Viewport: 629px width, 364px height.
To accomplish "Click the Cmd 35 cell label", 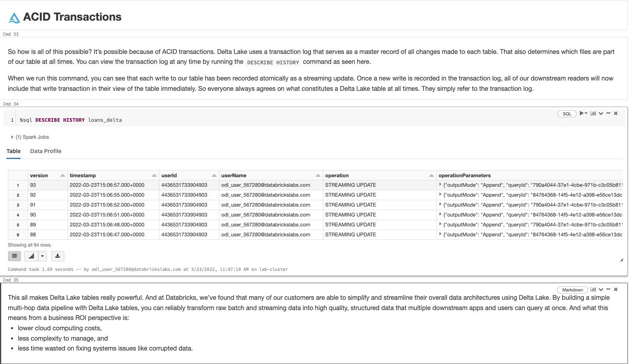I will click(11, 280).
